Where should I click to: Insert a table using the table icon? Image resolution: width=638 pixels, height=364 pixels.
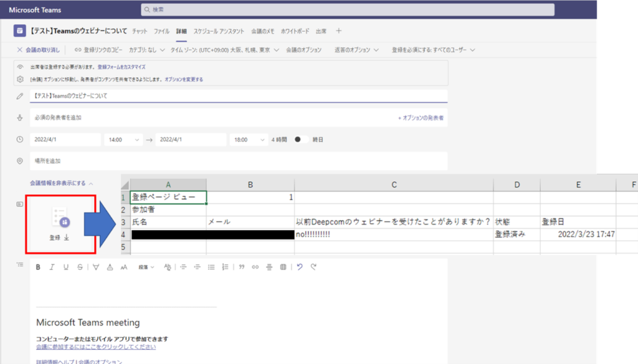[283, 267]
